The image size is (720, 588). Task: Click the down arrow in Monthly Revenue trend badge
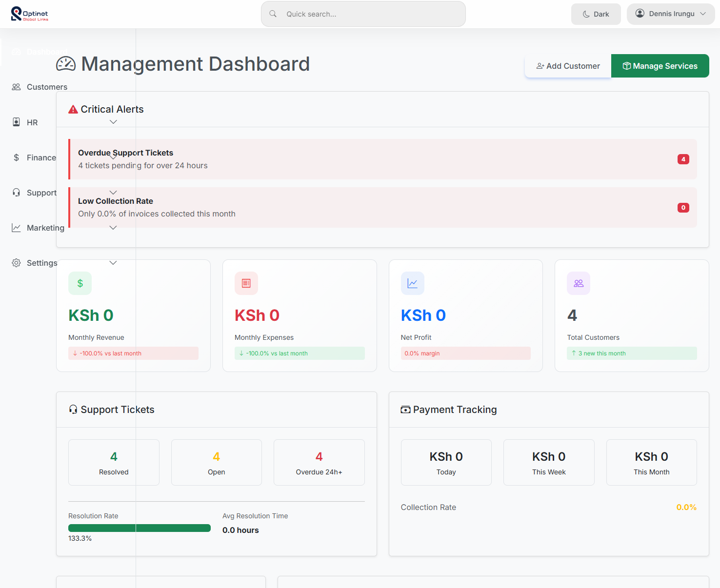pos(75,353)
